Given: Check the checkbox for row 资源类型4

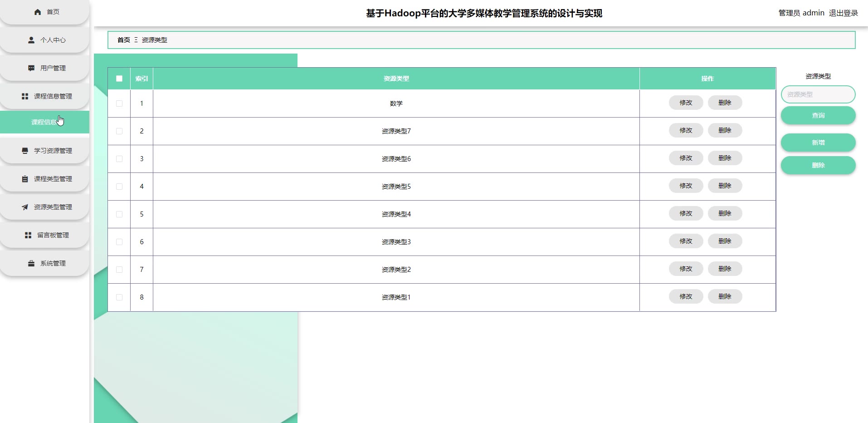Looking at the screenshot, I should click(x=119, y=214).
